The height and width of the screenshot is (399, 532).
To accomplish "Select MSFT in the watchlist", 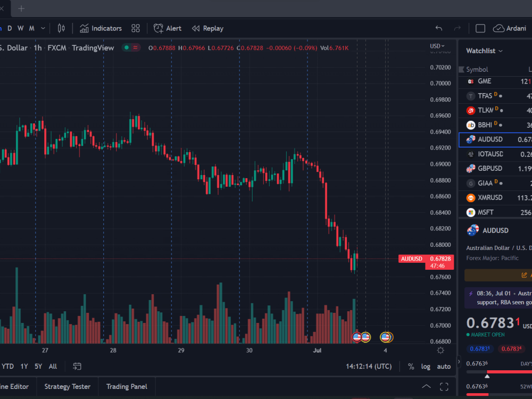I will point(495,212).
